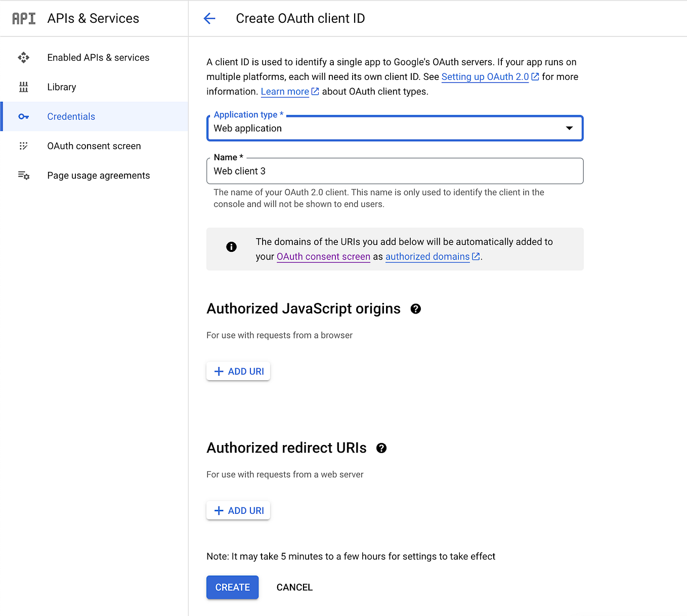The width and height of the screenshot is (687, 616).
Task: Select Credentials in the sidebar
Action: (71, 116)
